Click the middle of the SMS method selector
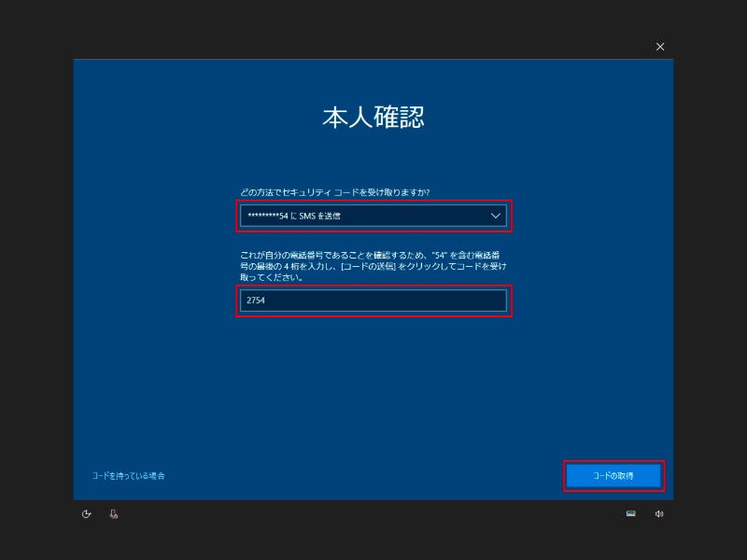The width and height of the screenshot is (747, 560). click(x=373, y=216)
